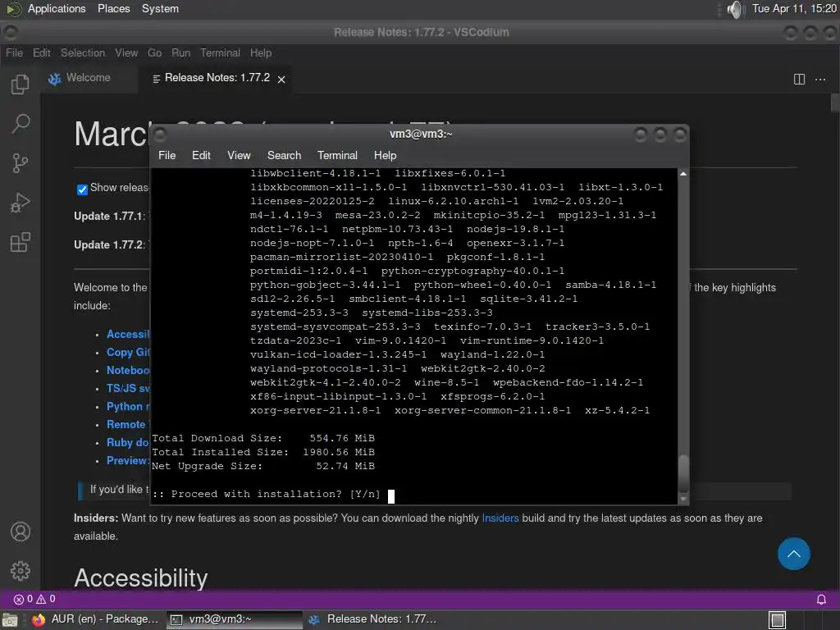Open VSCodium View menu

pos(126,52)
